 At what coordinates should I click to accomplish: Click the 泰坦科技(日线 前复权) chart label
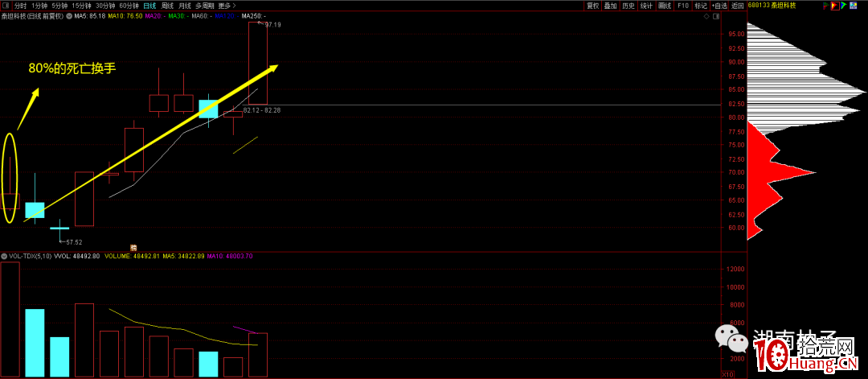[x=33, y=16]
